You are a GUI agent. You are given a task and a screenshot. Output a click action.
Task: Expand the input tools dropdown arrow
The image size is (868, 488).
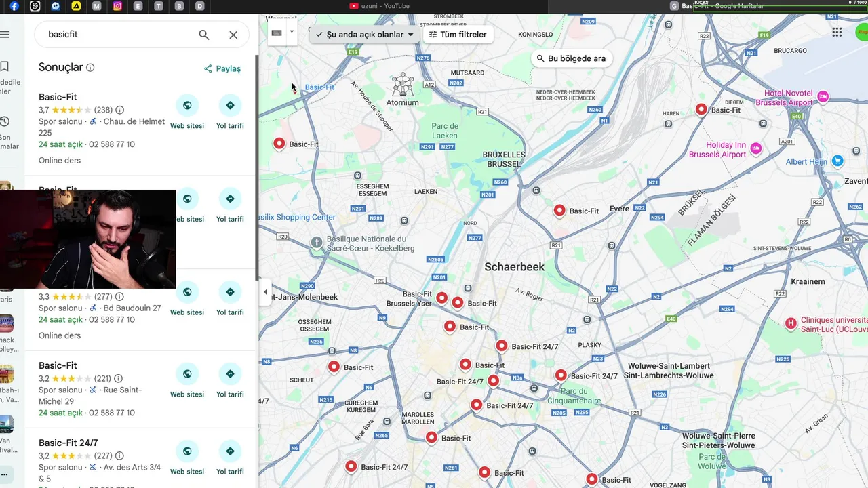pyautogui.click(x=292, y=31)
